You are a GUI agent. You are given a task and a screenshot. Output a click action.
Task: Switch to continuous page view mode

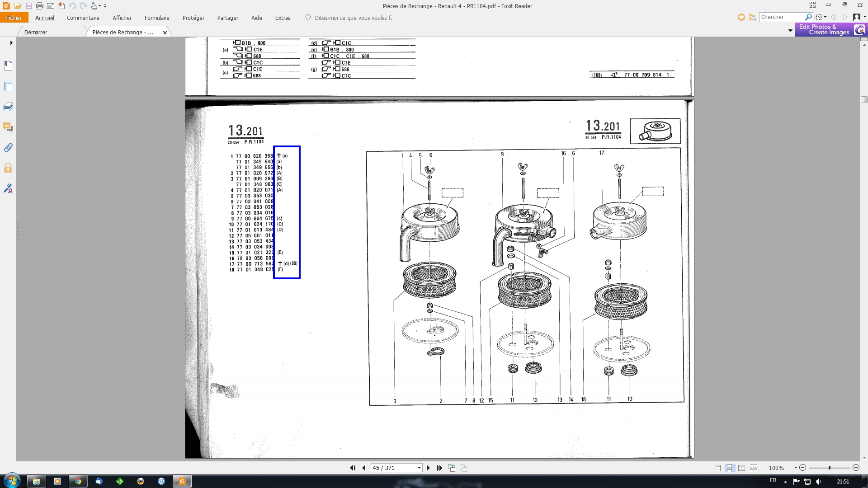click(730, 468)
